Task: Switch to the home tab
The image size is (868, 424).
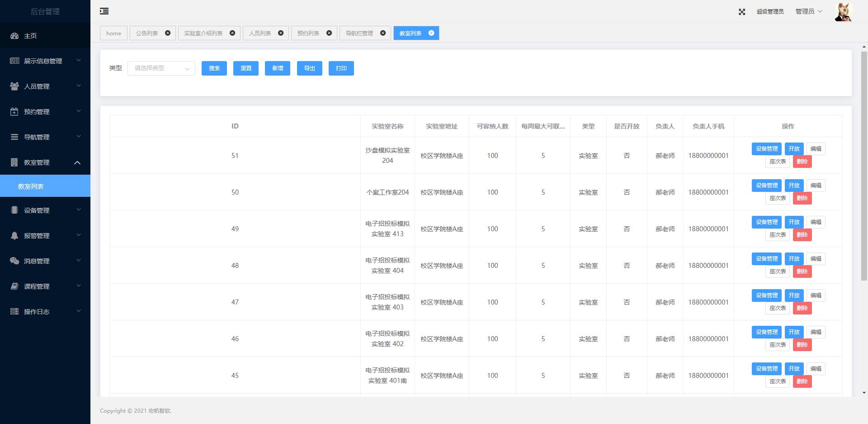Action: coord(113,33)
